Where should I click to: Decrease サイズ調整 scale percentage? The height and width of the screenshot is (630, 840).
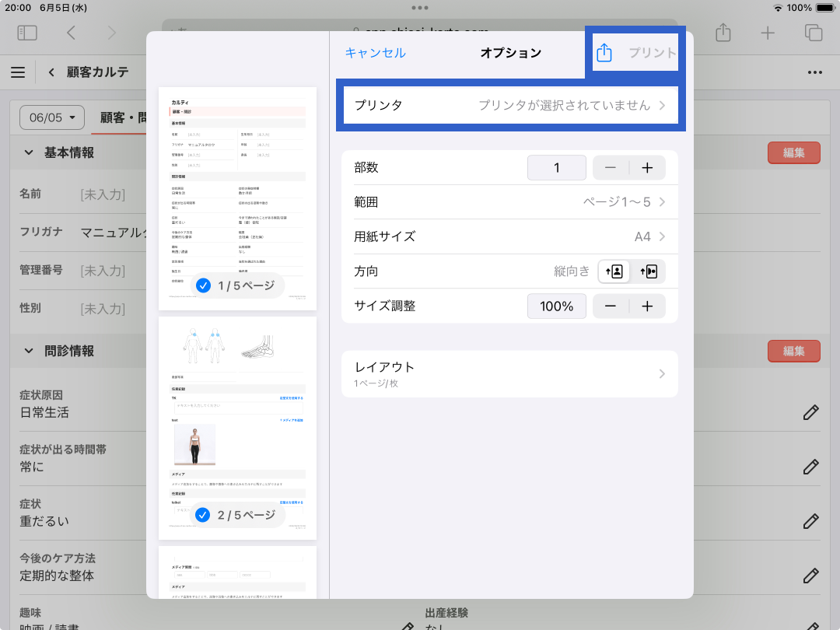tap(611, 306)
